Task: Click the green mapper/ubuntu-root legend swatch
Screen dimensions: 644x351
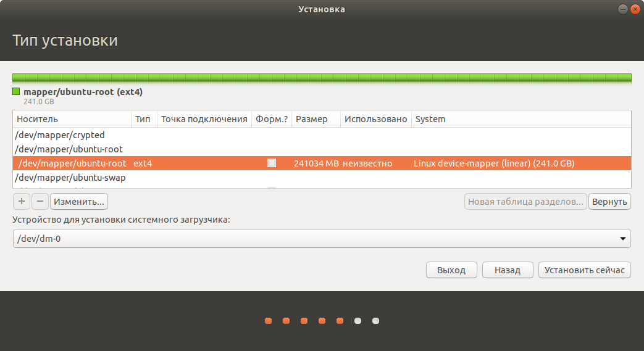Action: coord(16,92)
